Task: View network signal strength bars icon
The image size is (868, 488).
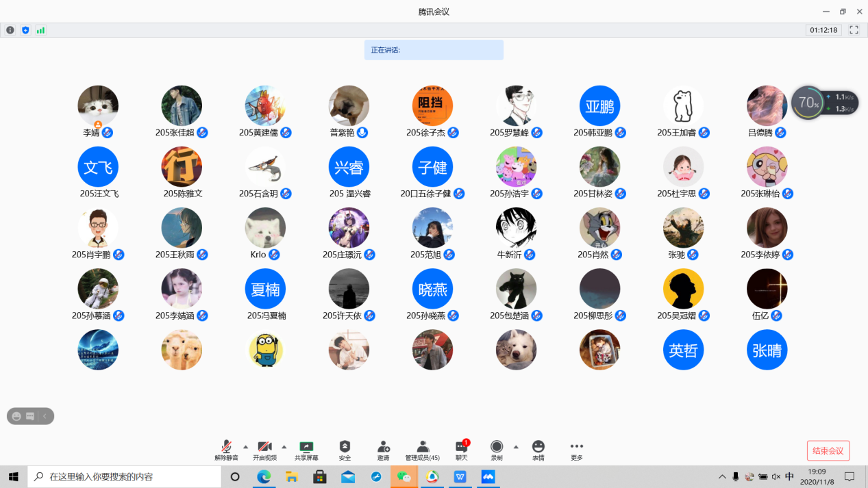Action: coord(40,30)
